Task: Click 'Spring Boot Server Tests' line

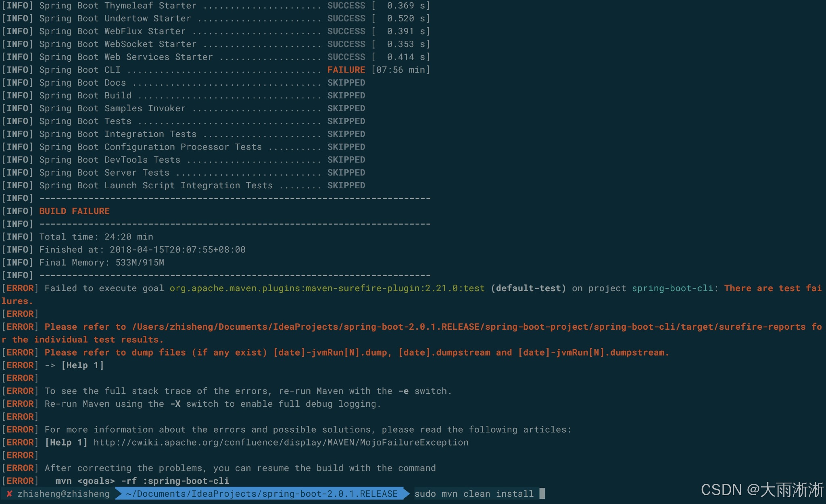Action: click(184, 173)
